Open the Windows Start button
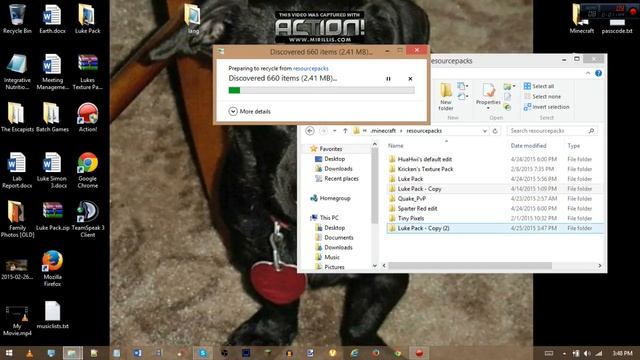The image size is (640, 360). 9,353
